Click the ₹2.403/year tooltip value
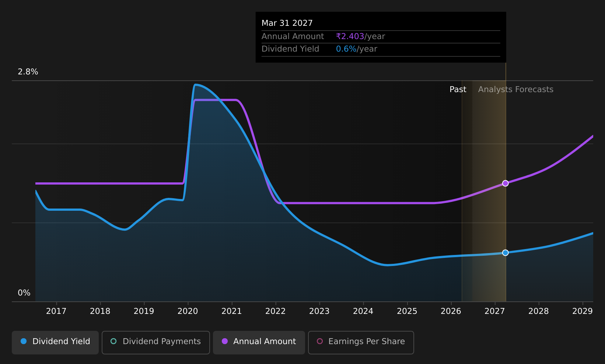 (360, 36)
